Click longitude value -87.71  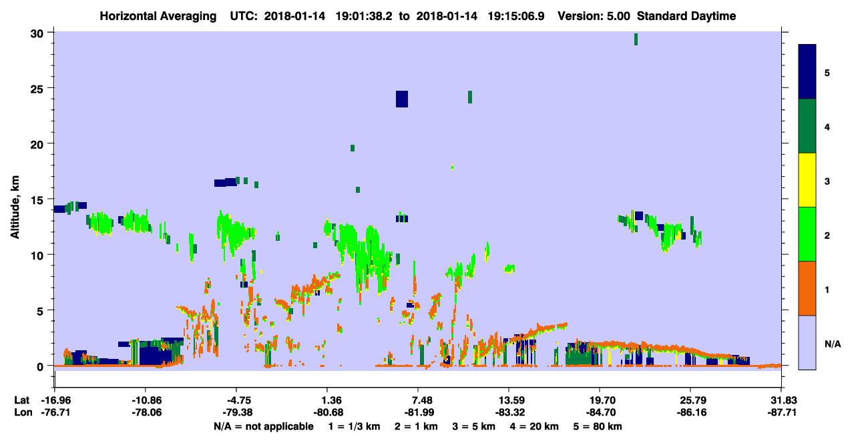tap(781, 413)
